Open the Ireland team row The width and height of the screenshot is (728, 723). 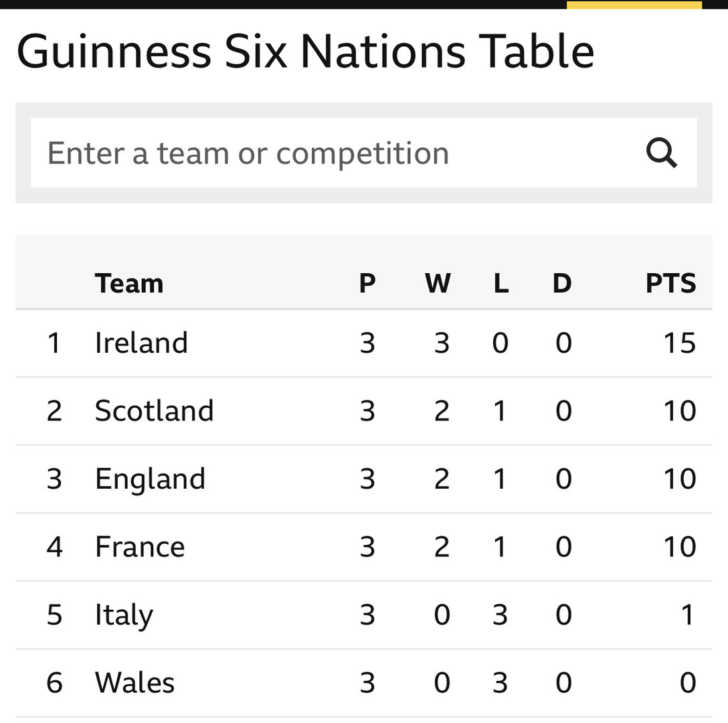[363, 343]
